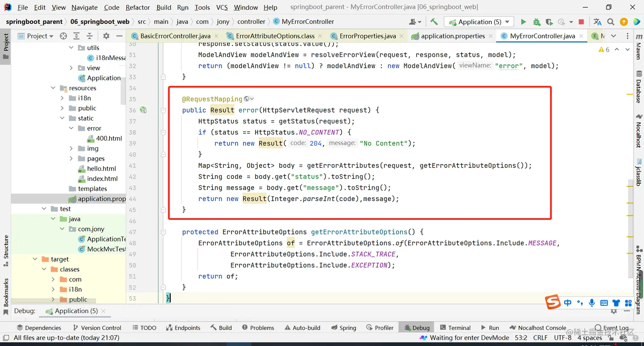Viewport: 644px width, 346px height.
Task: Stop the running application
Action: click(x=581, y=22)
